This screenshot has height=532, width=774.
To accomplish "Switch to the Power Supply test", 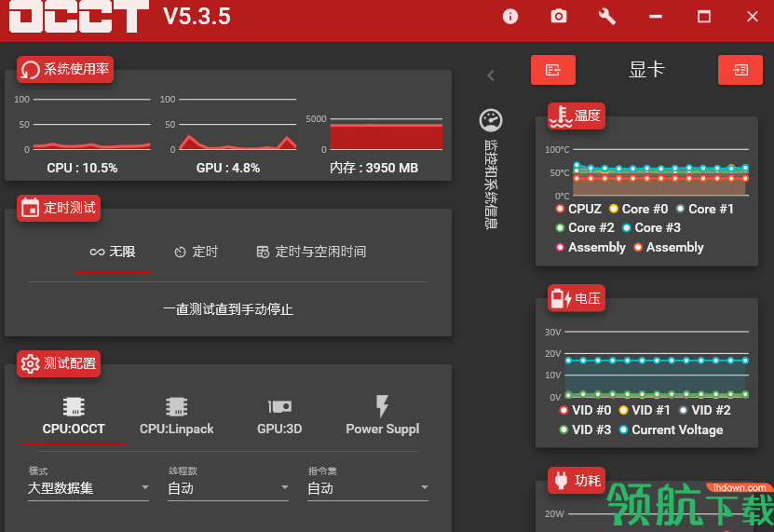I will pyautogui.click(x=383, y=416).
